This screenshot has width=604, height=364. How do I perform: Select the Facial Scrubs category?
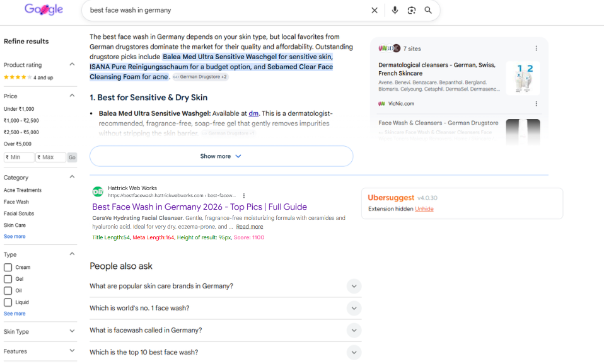coord(19,213)
